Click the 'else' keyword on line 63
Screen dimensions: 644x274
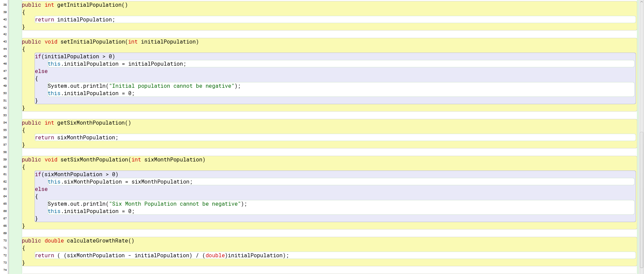click(x=41, y=189)
